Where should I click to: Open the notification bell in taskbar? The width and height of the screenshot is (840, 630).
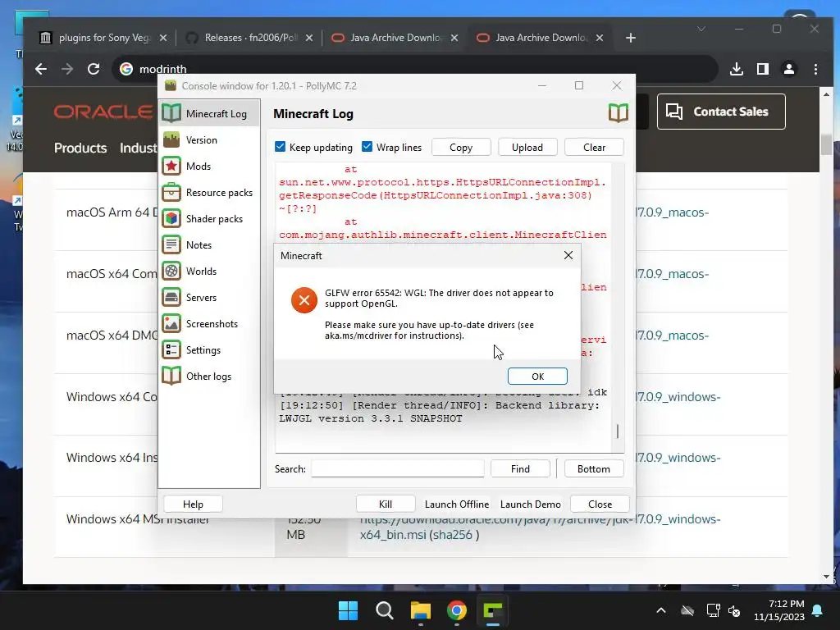[818, 610]
